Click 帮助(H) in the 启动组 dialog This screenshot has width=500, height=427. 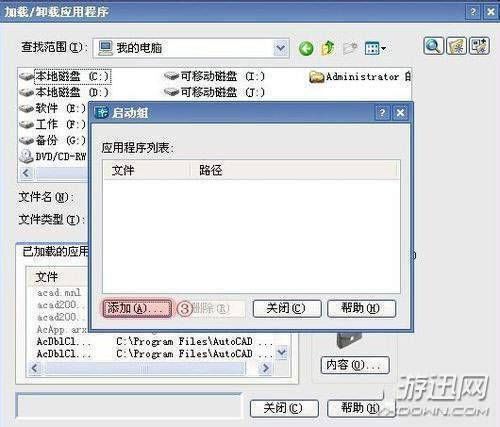tap(362, 308)
